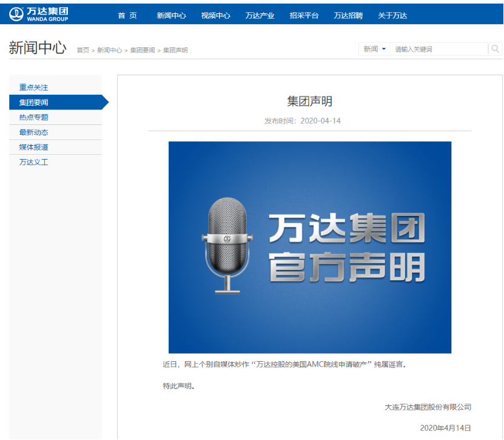Image resolution: width=504 pixels, height=440 pixels.
Task: Click the 集团声明 article title
Action: click(x=309, y=101)
